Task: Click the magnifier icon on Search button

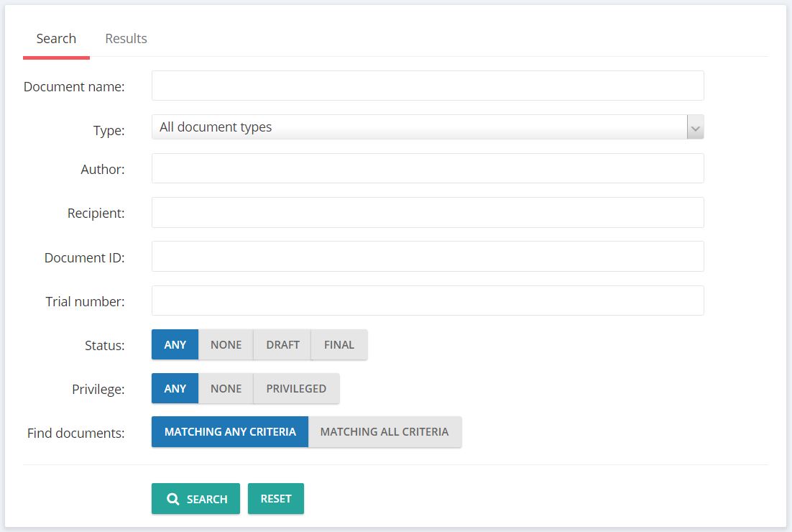Action: (172, 499)
